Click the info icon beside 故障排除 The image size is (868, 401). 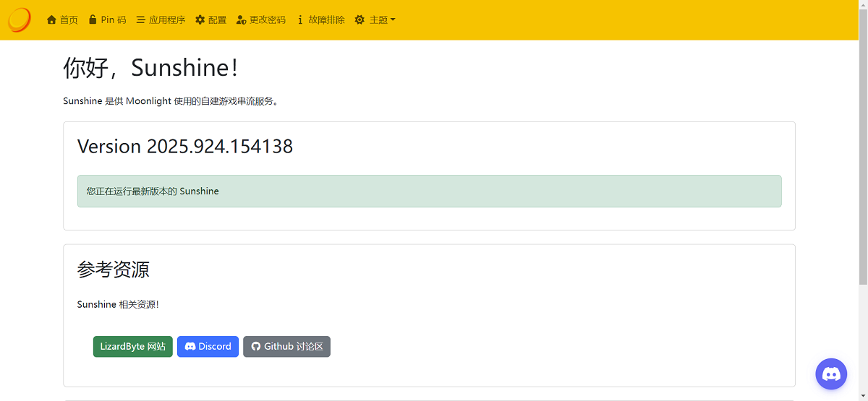point(300,20)
